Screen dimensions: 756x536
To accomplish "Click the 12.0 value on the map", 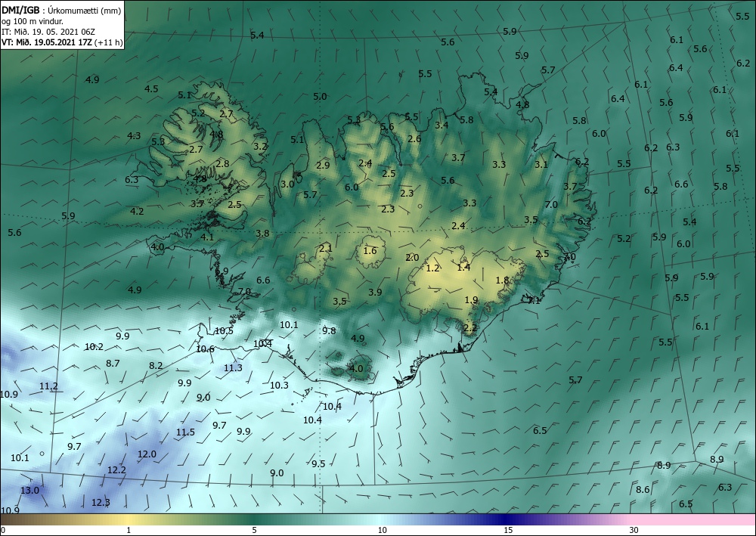I will (x=147, y=454).
